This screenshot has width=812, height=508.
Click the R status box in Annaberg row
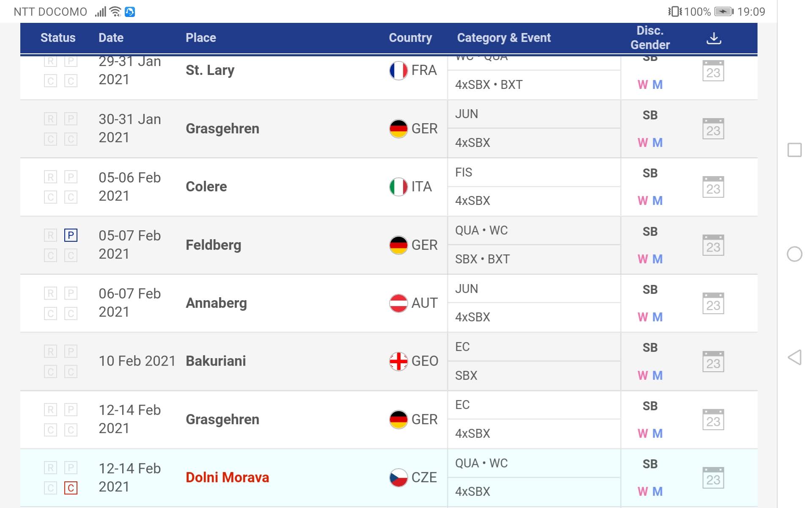click(50, 293)
